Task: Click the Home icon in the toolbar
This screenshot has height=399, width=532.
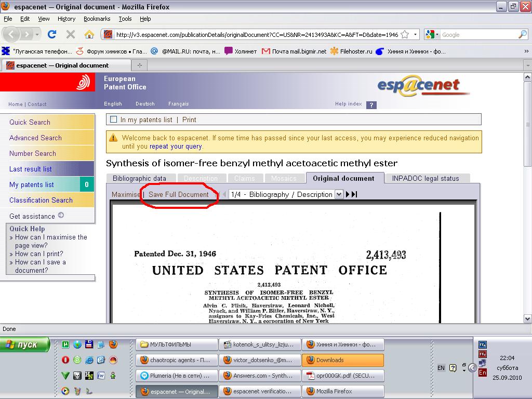Action: tap(89, 35)
